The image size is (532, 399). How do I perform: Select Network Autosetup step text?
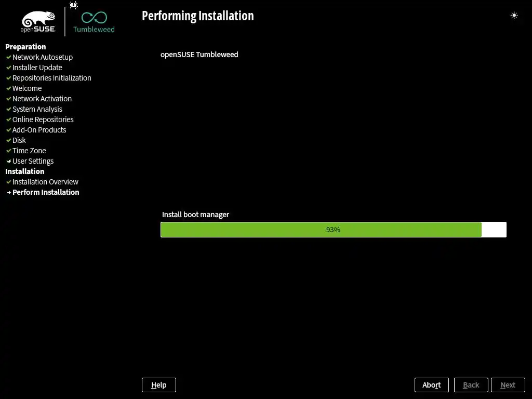43,57
